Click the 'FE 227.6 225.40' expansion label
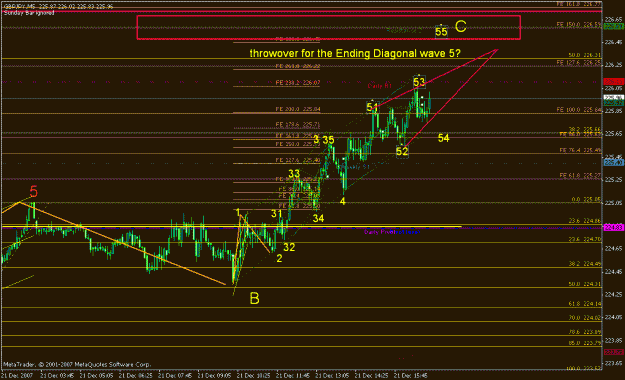Screen dimensions: 625x380 [298, 160]
